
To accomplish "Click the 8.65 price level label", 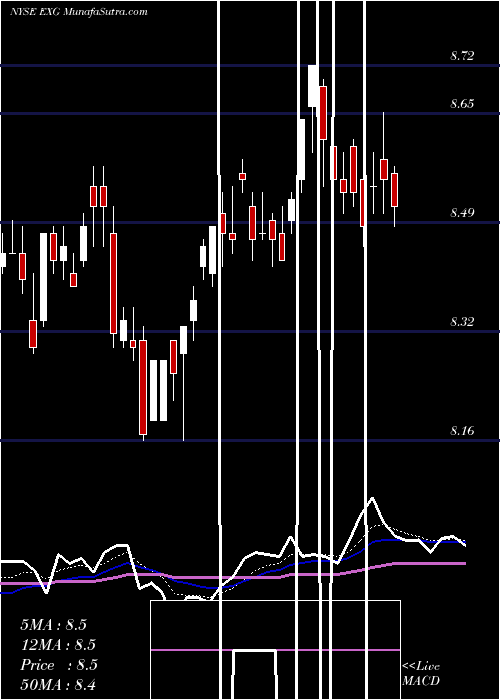I will [462, 104].
